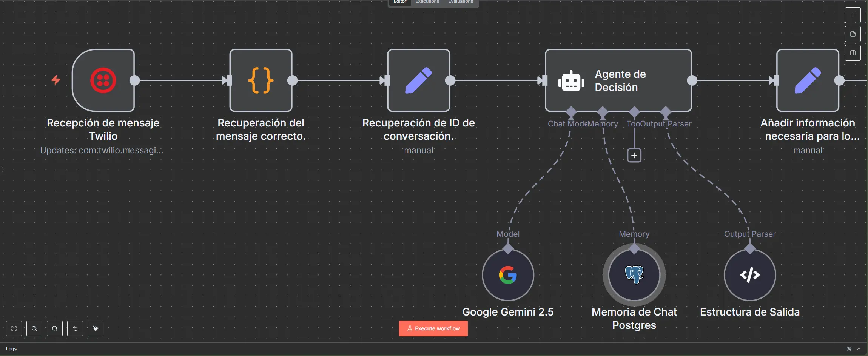Expand the Logs panel with the chevron
This screenshot has height=356, width=868.
(859, 349)
